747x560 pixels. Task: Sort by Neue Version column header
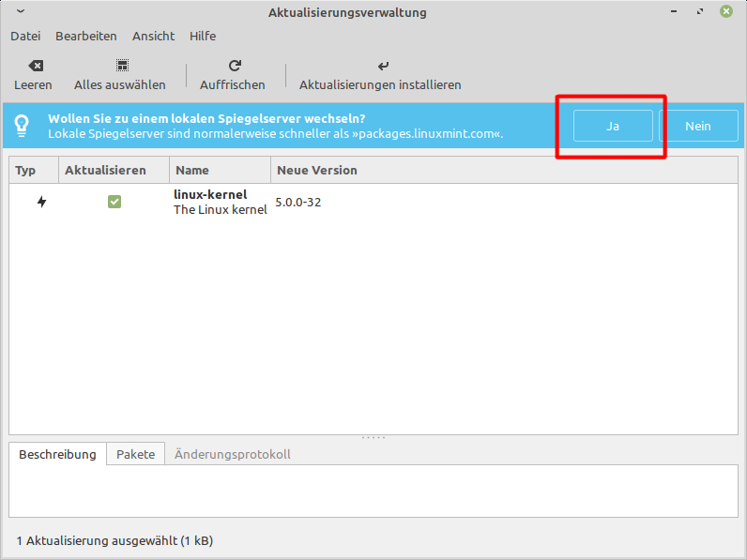[x=317, y=171]
